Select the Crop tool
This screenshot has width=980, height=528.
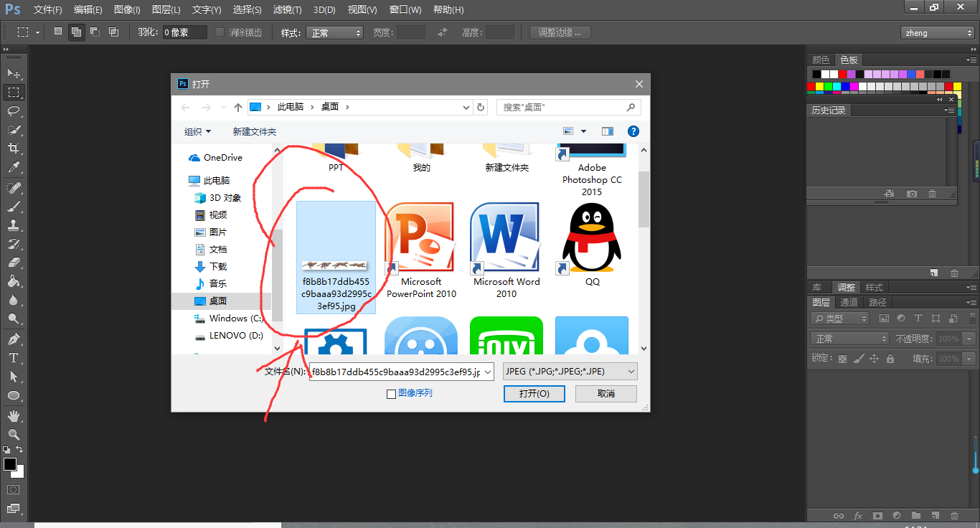click(x=14, y=148)
